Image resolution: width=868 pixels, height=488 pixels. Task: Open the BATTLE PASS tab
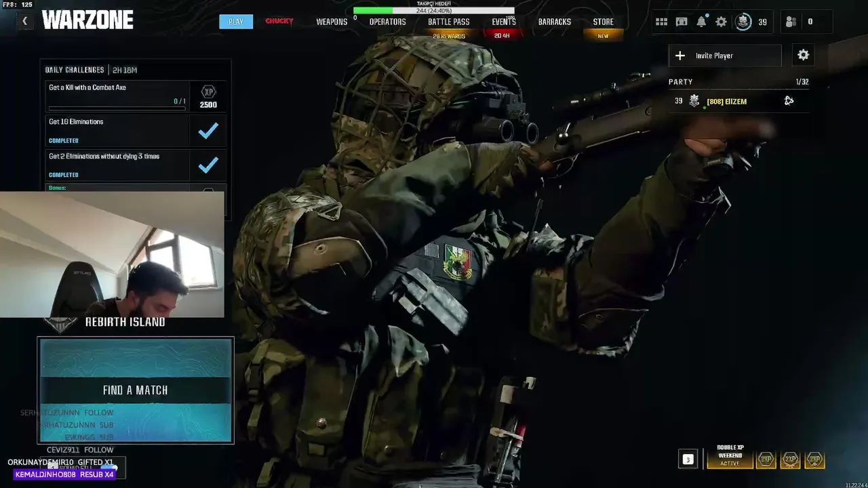(449, 22)
